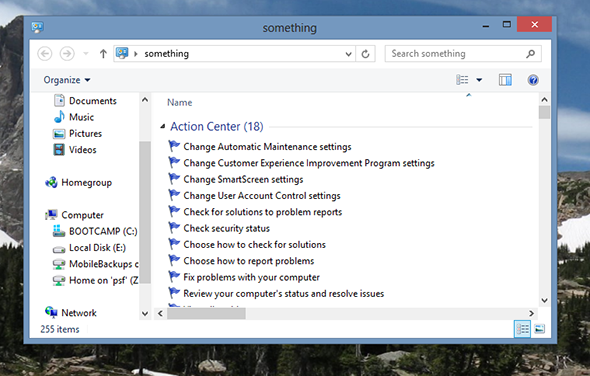Select Pictures in the navigation pane

point(85,134)
